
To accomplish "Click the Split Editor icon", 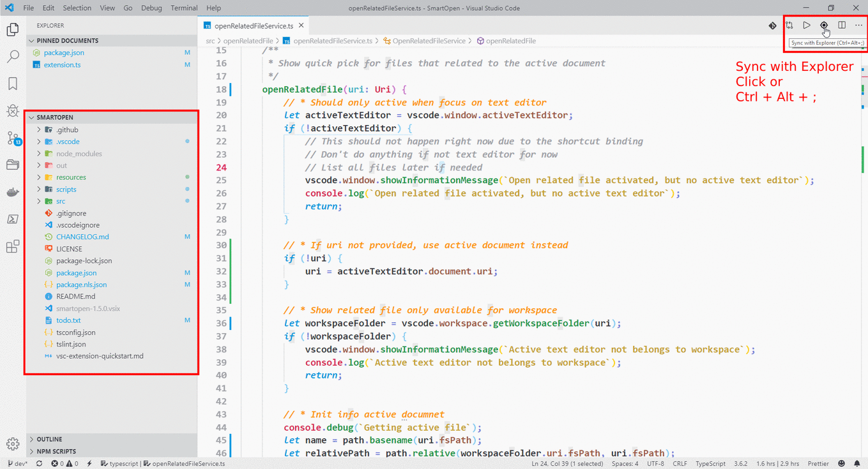I will coord(842,26).
